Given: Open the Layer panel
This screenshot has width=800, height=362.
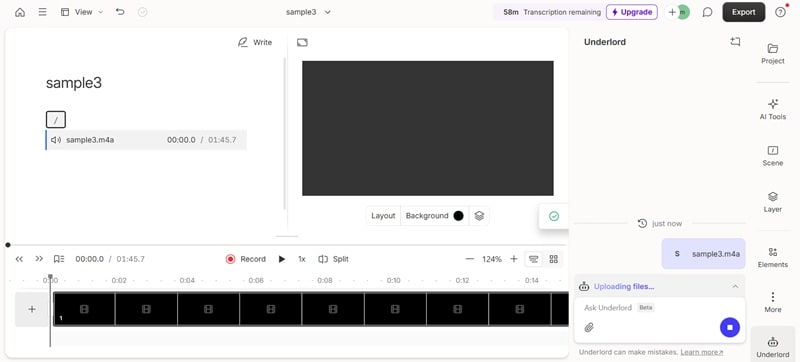Looking at the screenshot, I should [772, 202].
